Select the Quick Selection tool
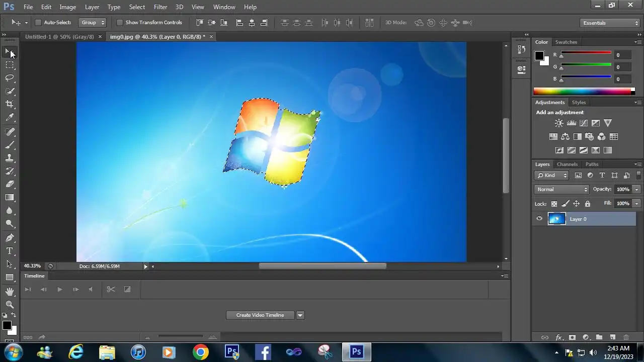This screenshot has height=362, width=644. click(10, 91)
